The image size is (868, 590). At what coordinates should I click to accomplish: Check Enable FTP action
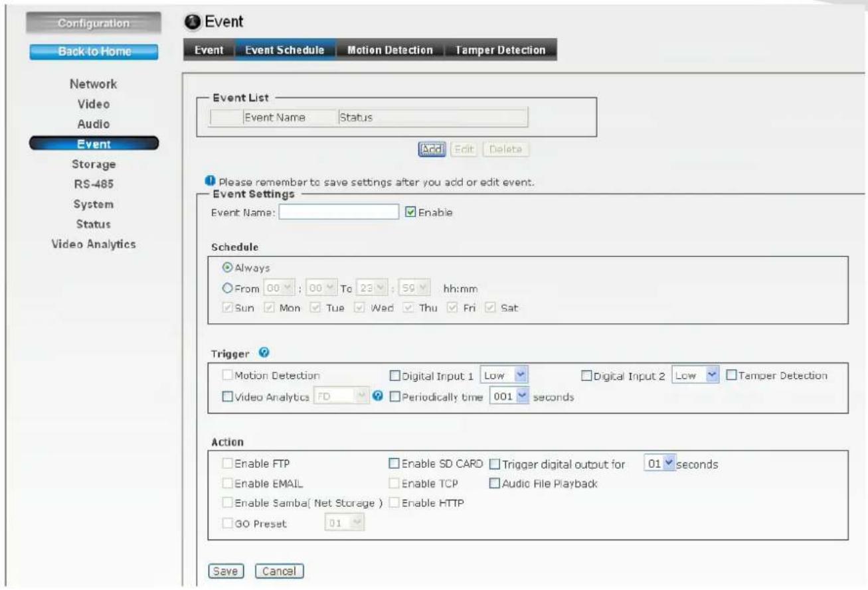point(227,464)
